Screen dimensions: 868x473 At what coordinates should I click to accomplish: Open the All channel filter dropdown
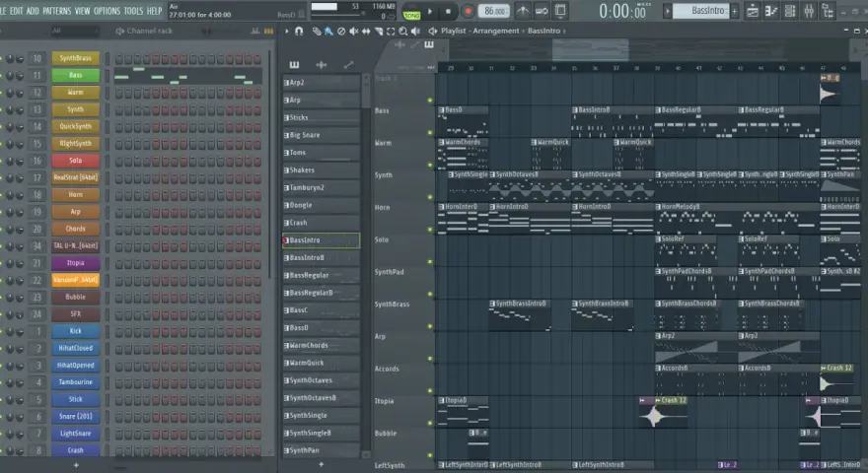point(73,31)
